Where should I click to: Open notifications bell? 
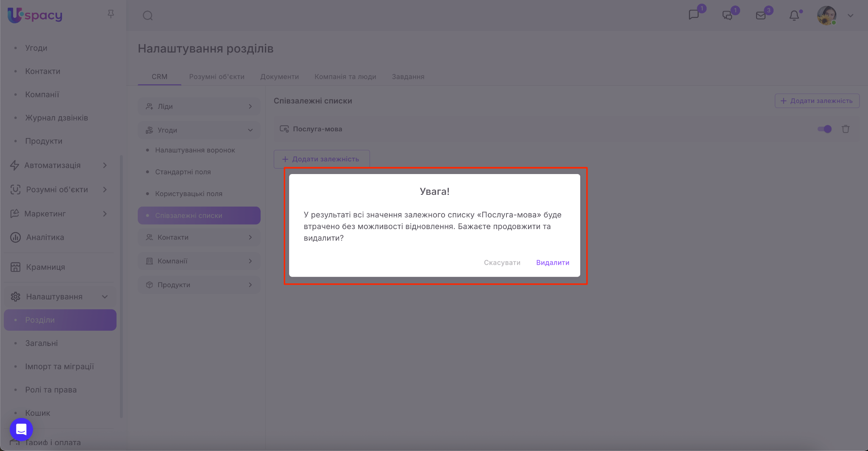794,16
